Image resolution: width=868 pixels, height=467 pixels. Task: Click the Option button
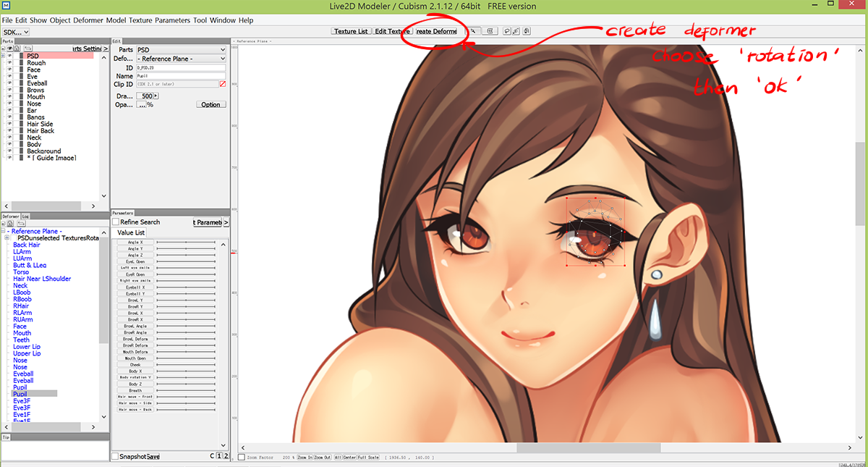coord(210,104)
